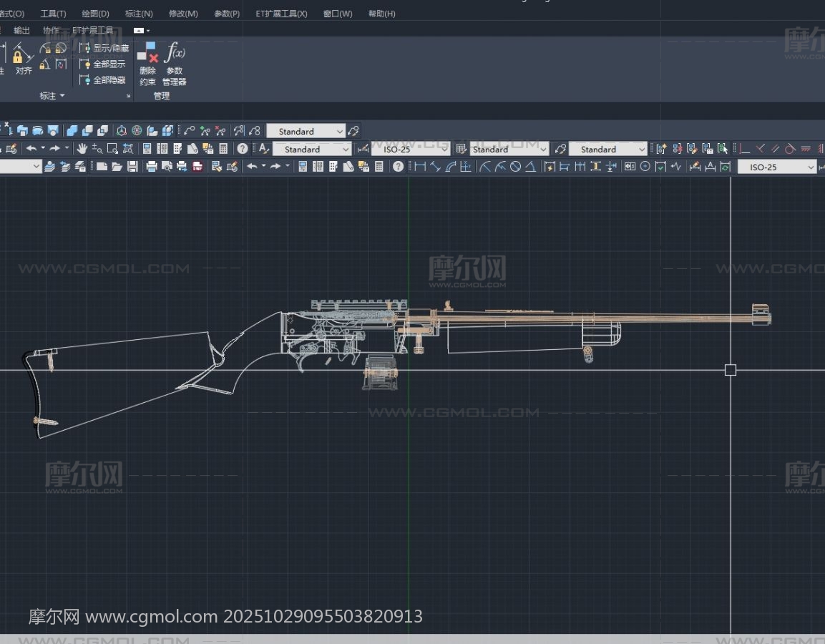This screenshot has height=644, width=825.
Task: Click the Save floppy disk icon
Action: click(x=132, y=167)
